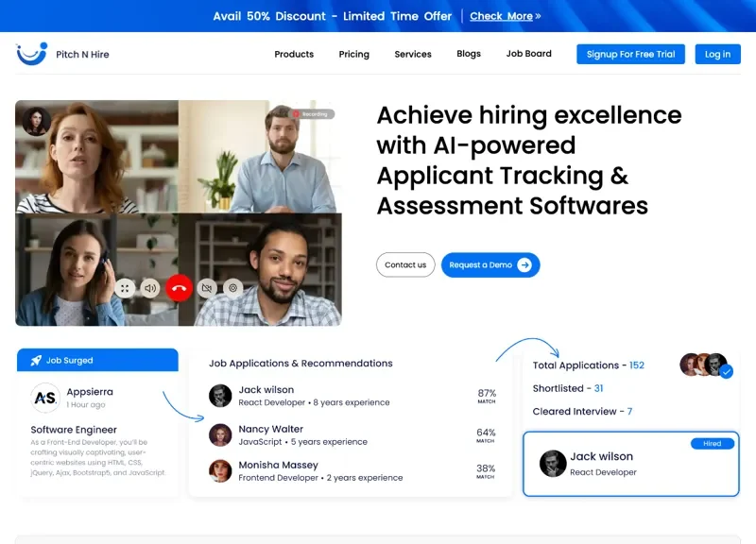Open the Products dropdown
Image resolution: width=756 pixels, height=544 pixels.
(294, 54)
